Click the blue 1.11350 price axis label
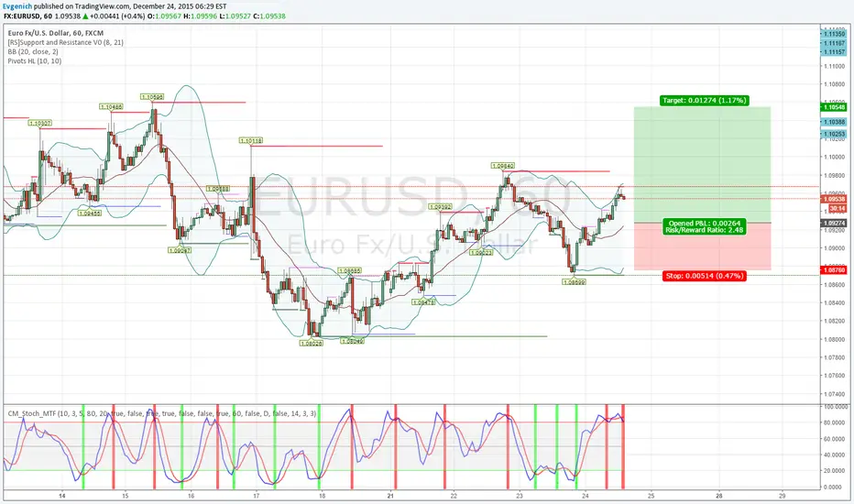Viewport: 854px width, 504px height. click(834, 34)
